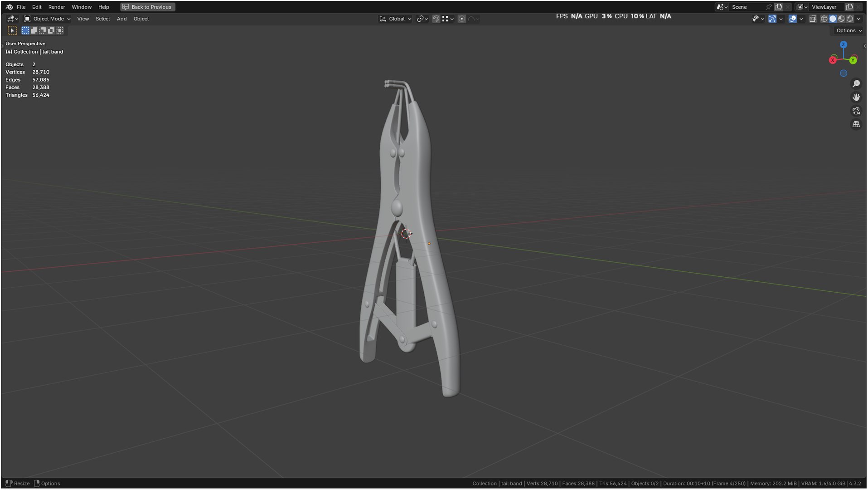Open the Add menu in viewport header
Viewport: 868px width, 490px height.
(121, 19)
